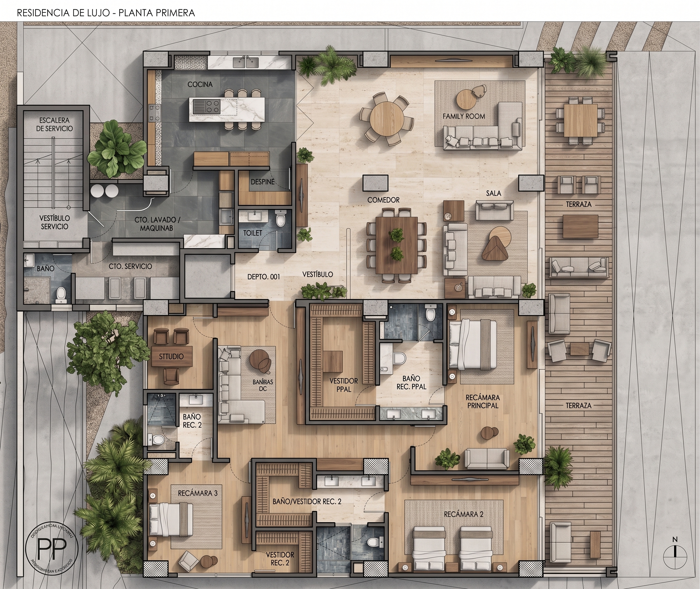Click the Recámara 3 bed
The height and width of the screenshot is (589, 700).
point(171,519)
